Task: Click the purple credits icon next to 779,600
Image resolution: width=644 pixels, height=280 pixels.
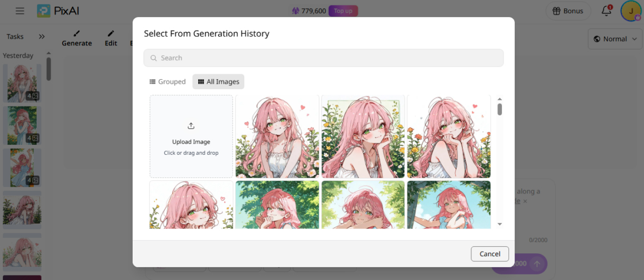Action: pos(295,11)
